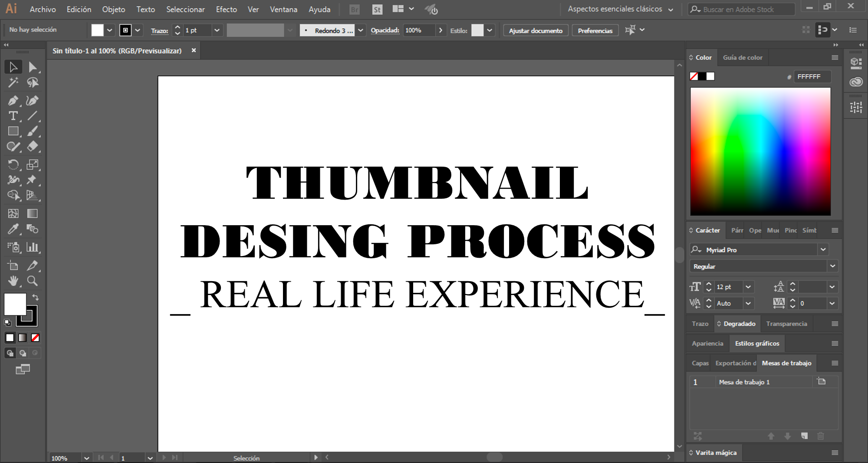Apply Gradient mode below fill swatch
This screenshot has height=463, width=868.
tap(23, 338)
